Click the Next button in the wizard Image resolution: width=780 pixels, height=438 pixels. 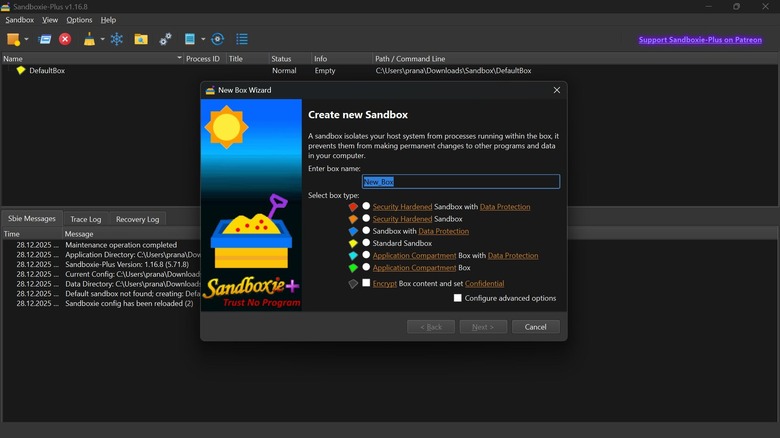pos(483,327)
